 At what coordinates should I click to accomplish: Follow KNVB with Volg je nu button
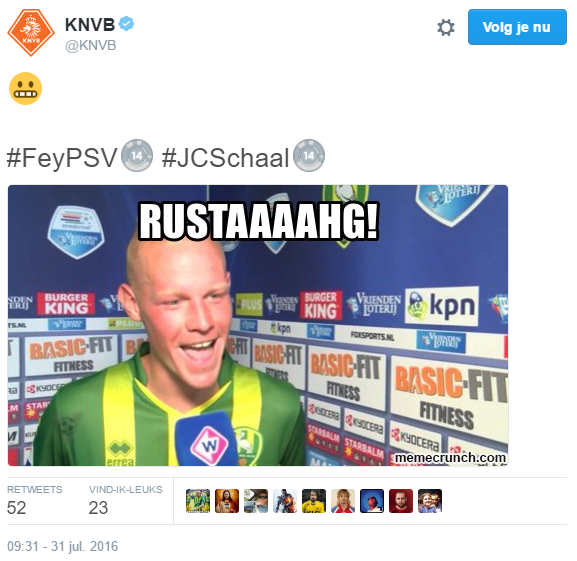pos(517,27)
